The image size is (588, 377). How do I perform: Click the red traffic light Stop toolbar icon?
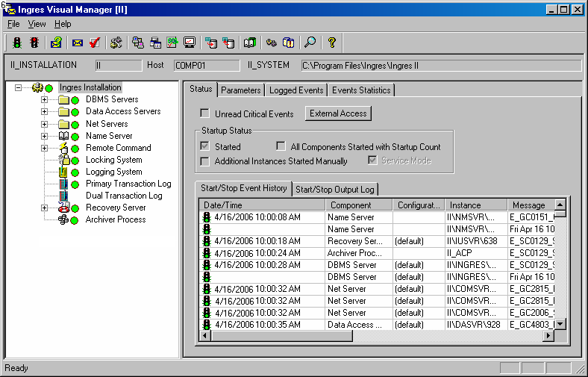[x=34, y=43]
